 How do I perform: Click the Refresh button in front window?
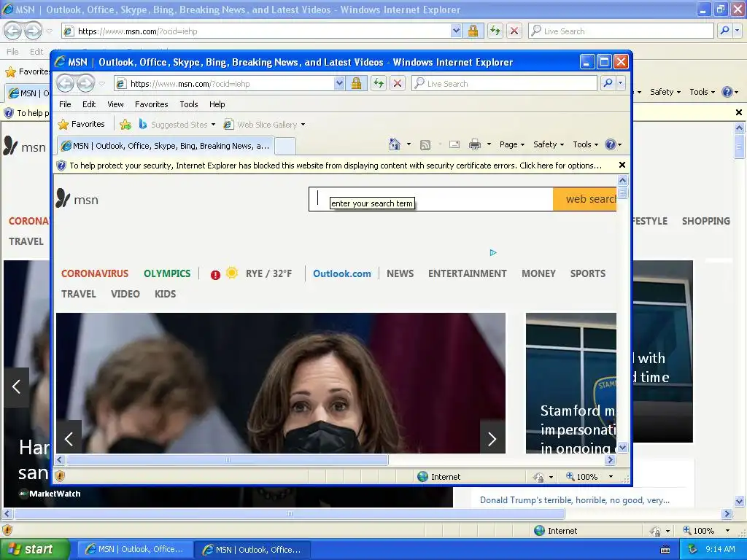coord(379,83)
